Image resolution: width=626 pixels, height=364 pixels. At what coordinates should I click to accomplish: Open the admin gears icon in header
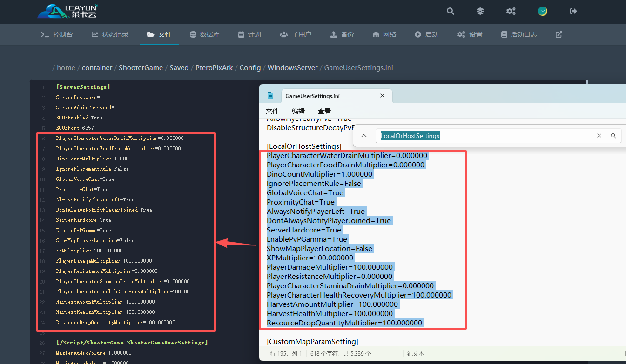coord(511,11)
